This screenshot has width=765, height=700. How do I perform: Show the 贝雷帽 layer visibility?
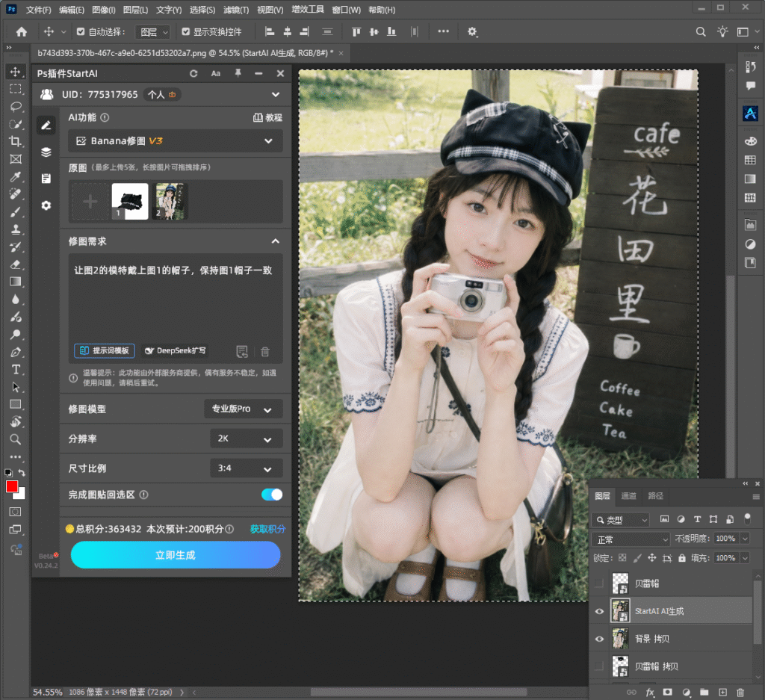click(599, 583)
